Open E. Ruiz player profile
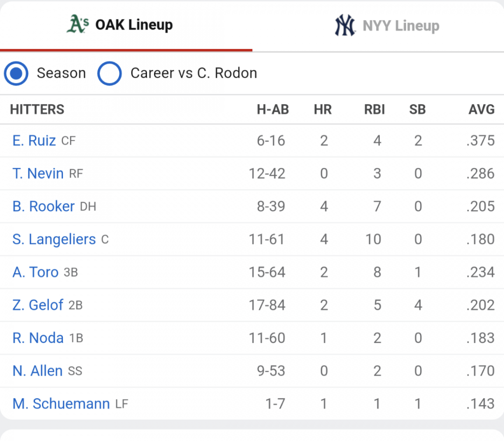 pyautogui.click(x=34, y=141)
